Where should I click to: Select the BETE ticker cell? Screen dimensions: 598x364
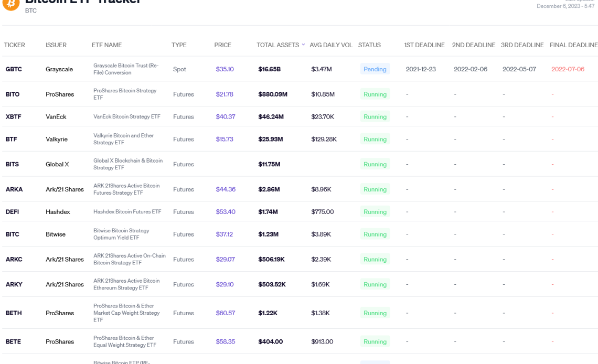(13, 341)
